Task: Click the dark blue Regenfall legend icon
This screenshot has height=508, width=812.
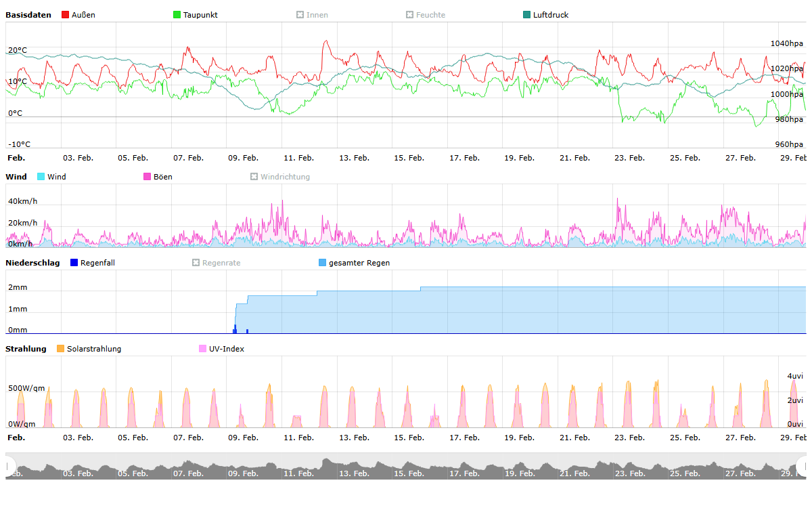Action: click(x=74, y=263)
